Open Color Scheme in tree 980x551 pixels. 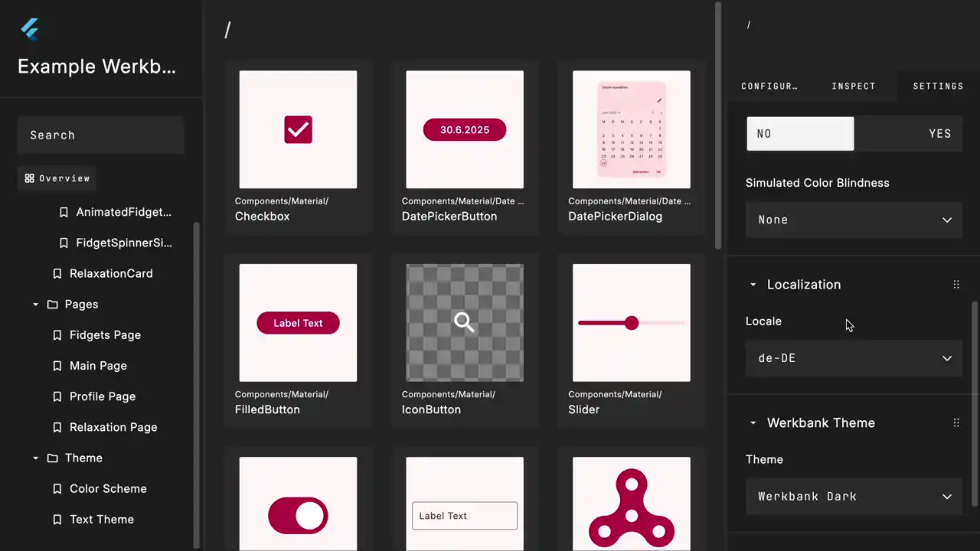[108, 488]
